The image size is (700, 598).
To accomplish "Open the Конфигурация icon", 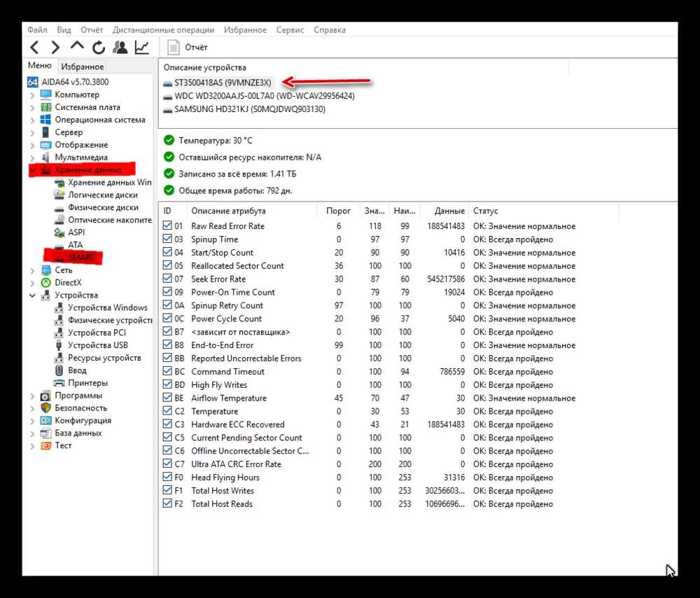I will click(45, 420).
